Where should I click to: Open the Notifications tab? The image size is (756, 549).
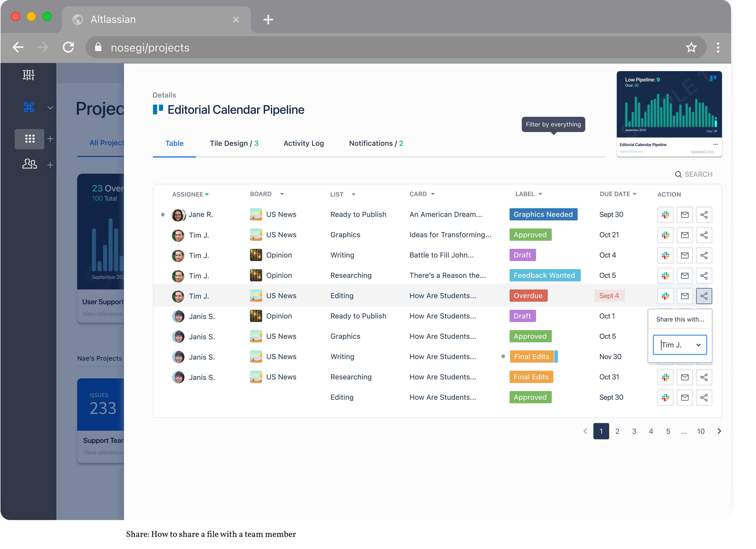(x=376, y=143)
